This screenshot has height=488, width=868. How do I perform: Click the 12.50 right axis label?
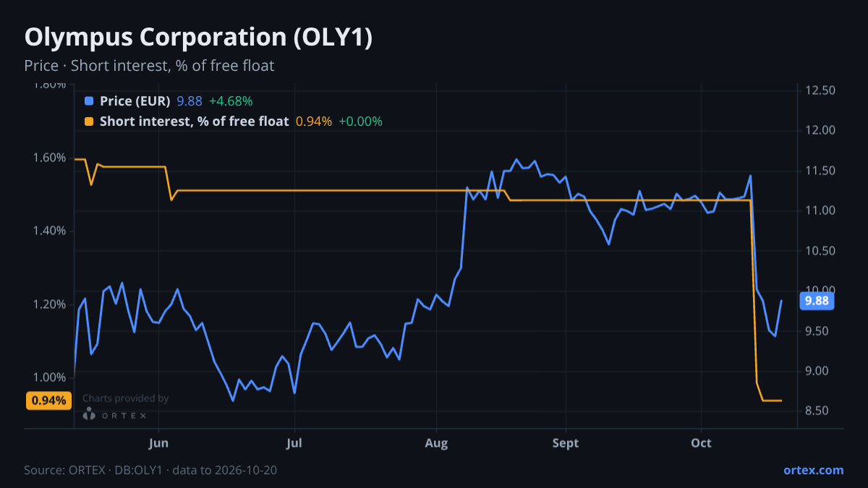pos(820,90)
